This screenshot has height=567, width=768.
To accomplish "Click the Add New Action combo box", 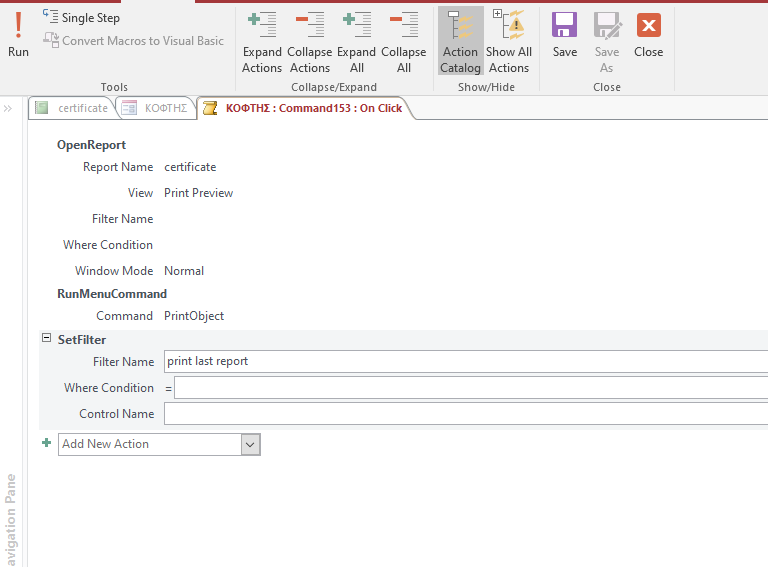I will [159, 445].
